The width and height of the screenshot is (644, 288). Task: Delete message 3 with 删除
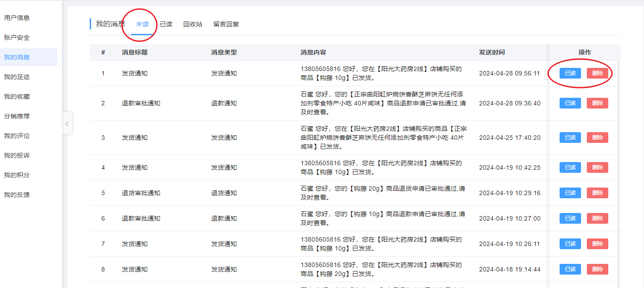[598, 138]
